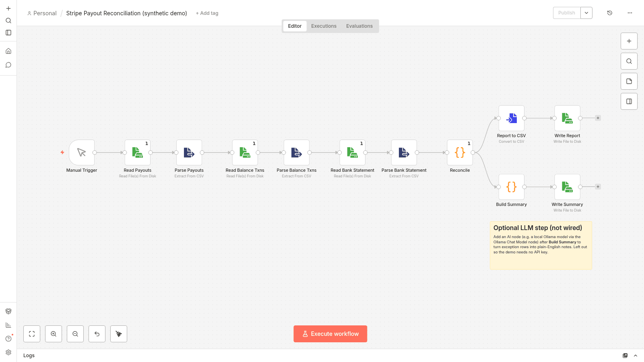644x362 pixels.
Task: Open the workflow options ellipsis menu
Action: pyautogui.click(x=630, y=13)
